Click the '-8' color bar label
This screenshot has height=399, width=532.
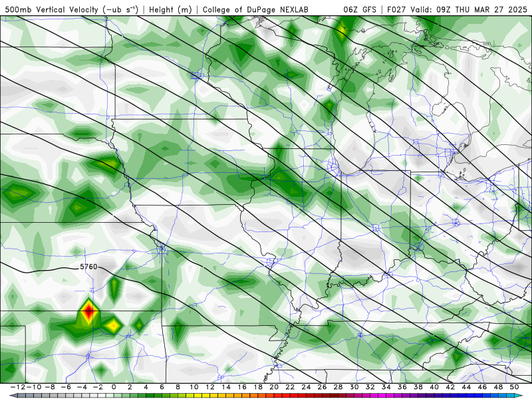point(49,387)
